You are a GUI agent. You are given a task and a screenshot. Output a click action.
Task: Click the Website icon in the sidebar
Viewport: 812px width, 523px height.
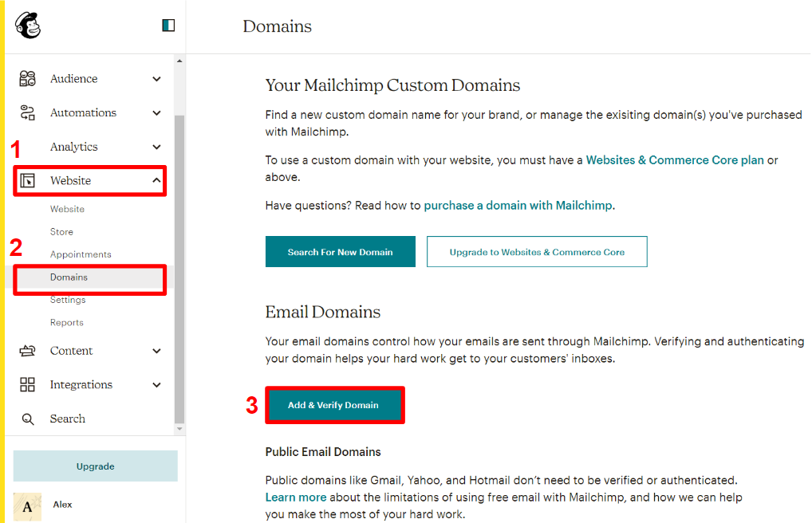(x=27, y=181)
